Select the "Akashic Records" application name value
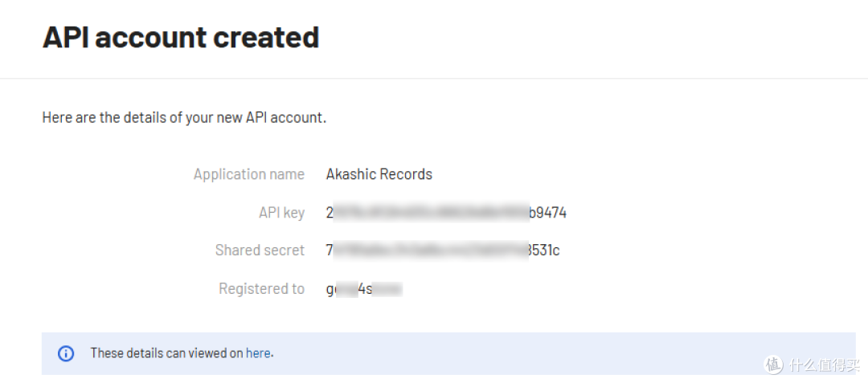The height and width of the screenshot is (383, 868). (x=379, y=174)
